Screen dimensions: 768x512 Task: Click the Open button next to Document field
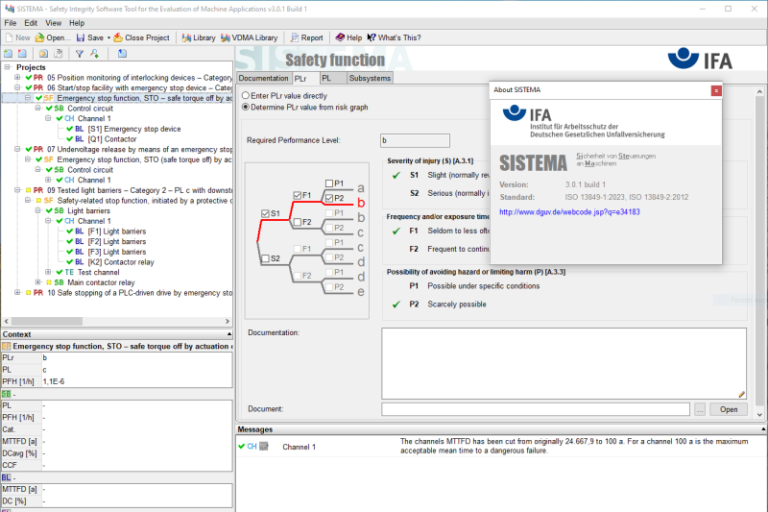click(728, 410)
